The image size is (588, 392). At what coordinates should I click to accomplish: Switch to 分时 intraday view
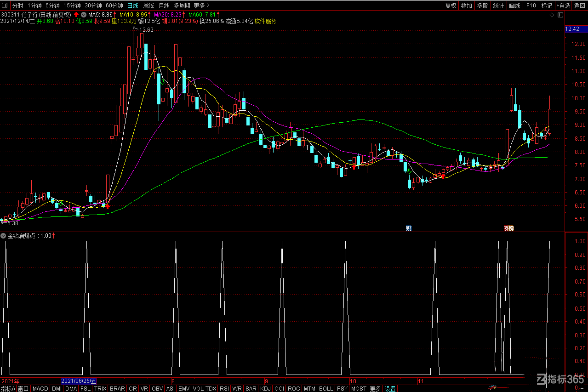(17, 6)
